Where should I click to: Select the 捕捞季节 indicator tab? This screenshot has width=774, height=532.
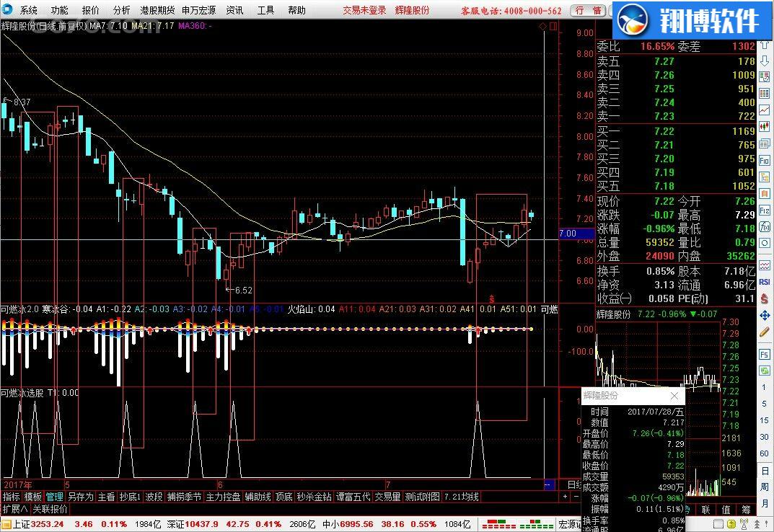pyautogui.click(x=184, y=497)
